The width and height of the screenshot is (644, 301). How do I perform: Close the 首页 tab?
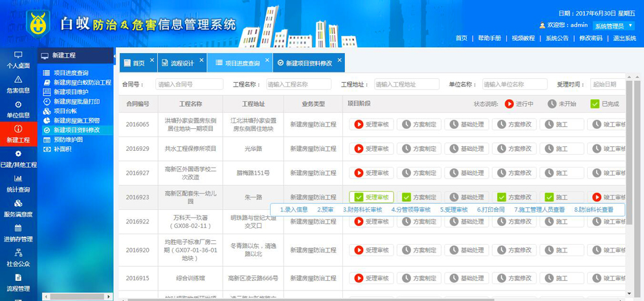pyautogui.click(x=152, y=60)
